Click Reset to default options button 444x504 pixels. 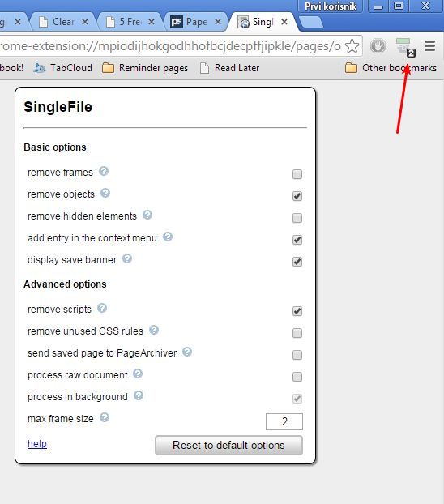click(228, 445)
